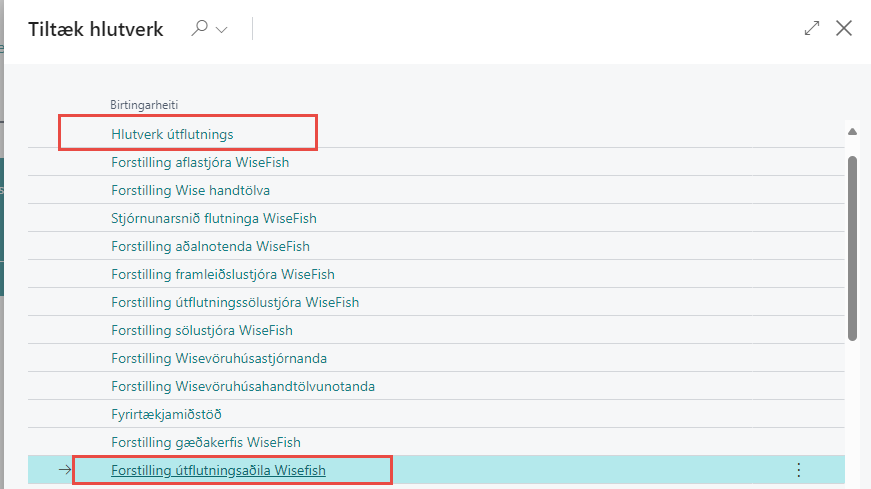Select the Fyrirtækjamiðstöð role

166,414
